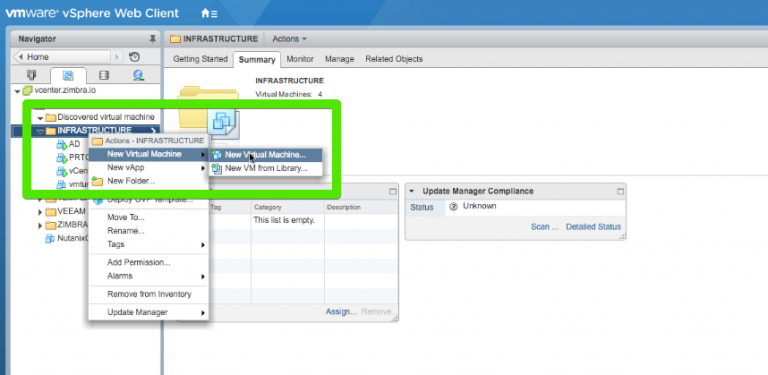This screenshot has width=768, height=375.
Task: Select the Summary tab
Action: pos(257,59)
